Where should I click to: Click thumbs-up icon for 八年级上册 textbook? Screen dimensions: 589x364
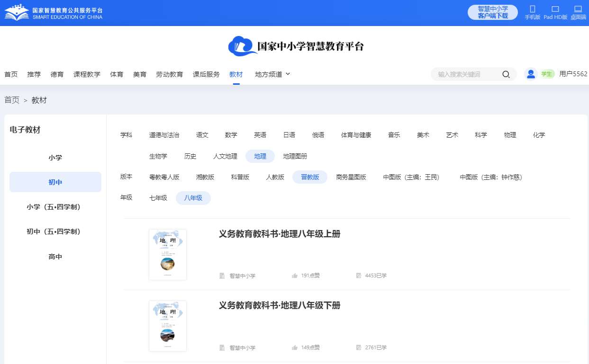point(295,275)
